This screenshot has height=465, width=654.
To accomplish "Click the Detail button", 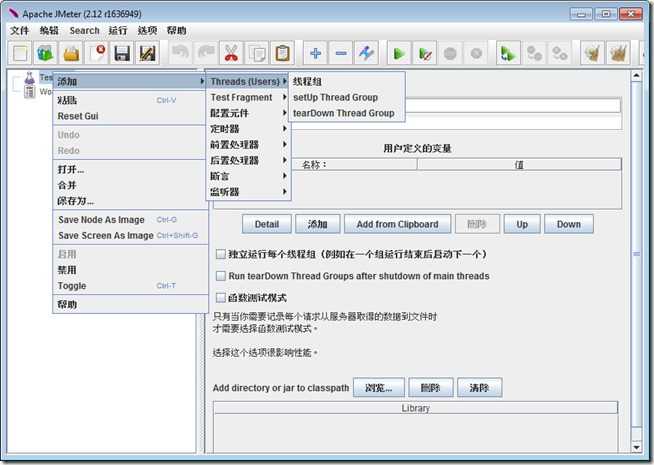I will 267,224.
